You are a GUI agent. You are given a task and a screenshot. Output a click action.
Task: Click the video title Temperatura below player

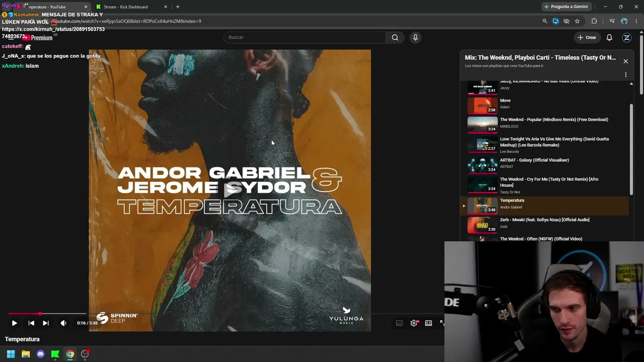click(22, 339)
